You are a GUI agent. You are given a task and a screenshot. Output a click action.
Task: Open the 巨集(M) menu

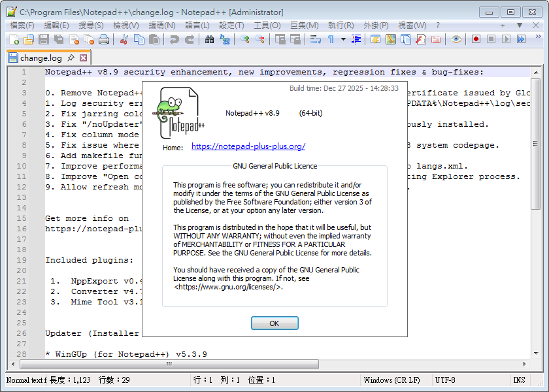point(305,25)
